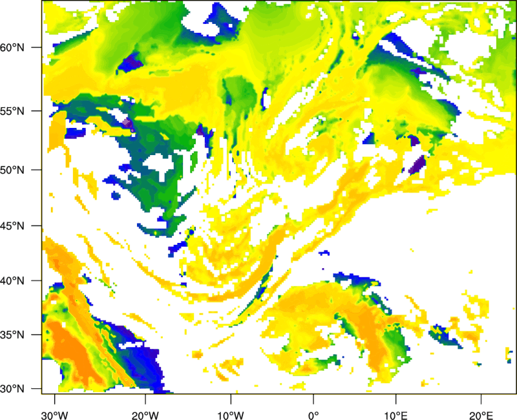Click the 60°N latitude label
The height and width of the screenshot is (420, 517).
(12, 47)
